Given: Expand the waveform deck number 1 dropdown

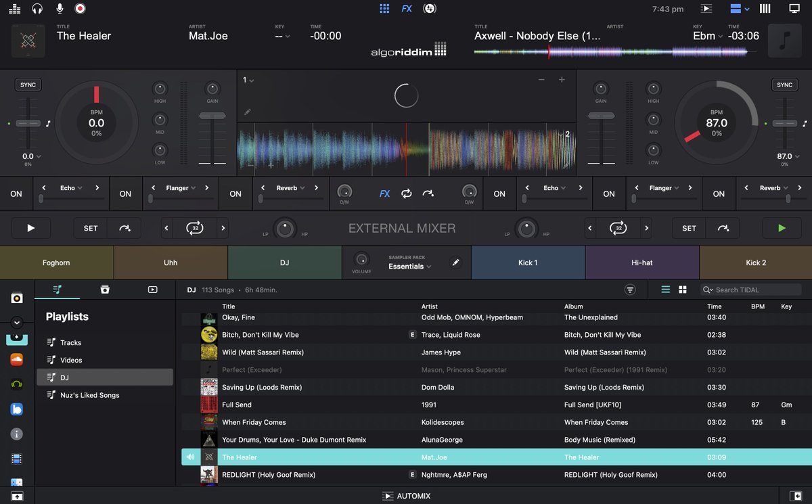Looking at the screenshot, I should pyautogui.click(x=248, y=80).
